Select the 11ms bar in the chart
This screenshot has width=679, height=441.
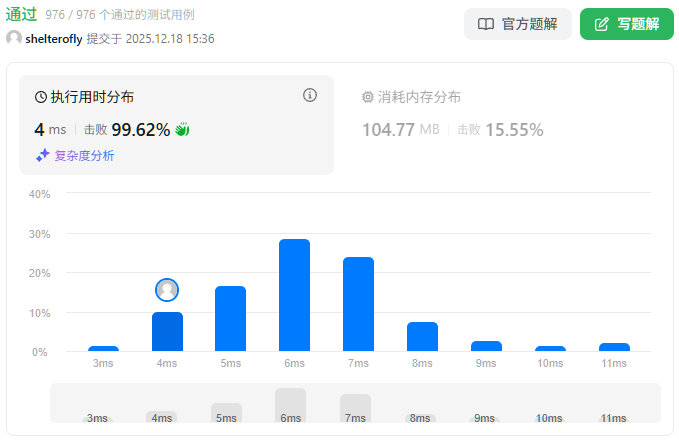coord(614,346)
